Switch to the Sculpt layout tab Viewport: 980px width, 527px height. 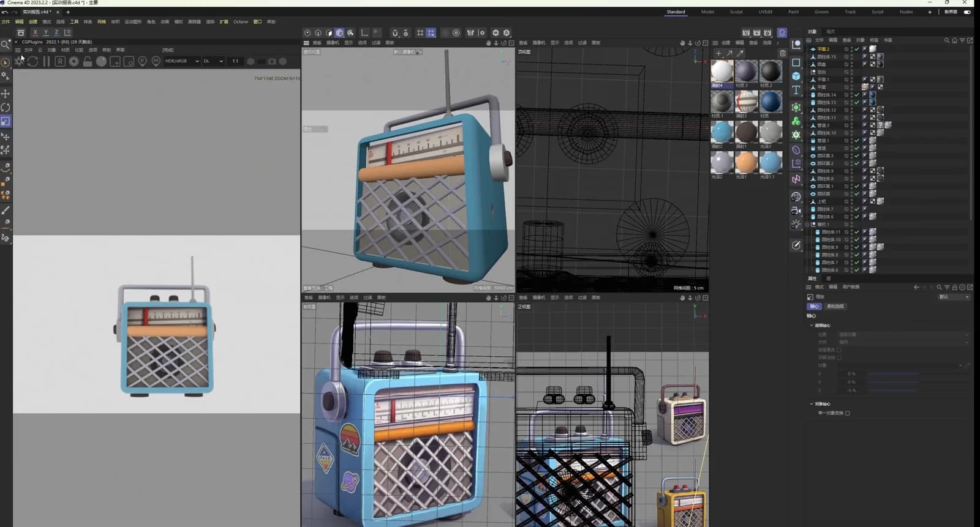736,12
